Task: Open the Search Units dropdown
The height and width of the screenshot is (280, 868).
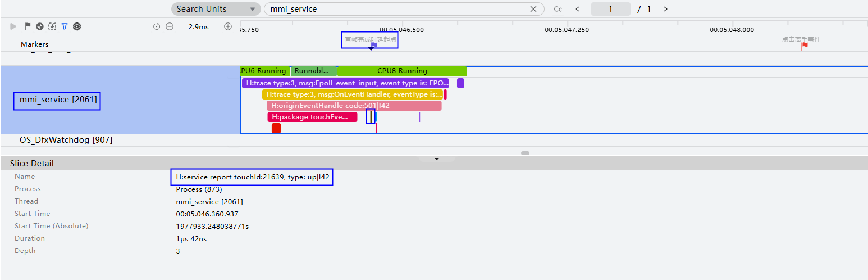Action: pyautogui.click(x=216, y=9)
